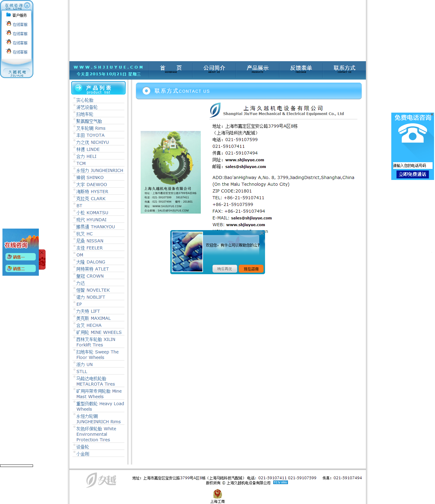Go to the 反馈表单 page
435x504 pixels.
point(301,69)
